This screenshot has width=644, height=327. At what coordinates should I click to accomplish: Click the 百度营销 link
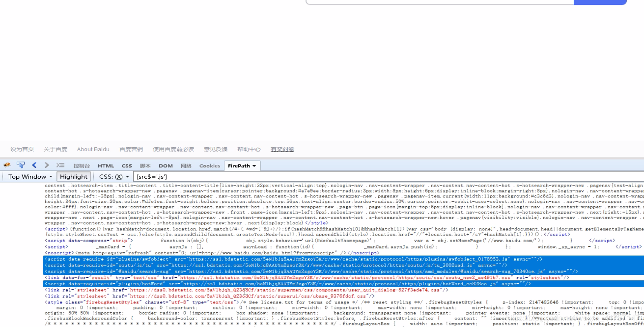coord(131,149)
